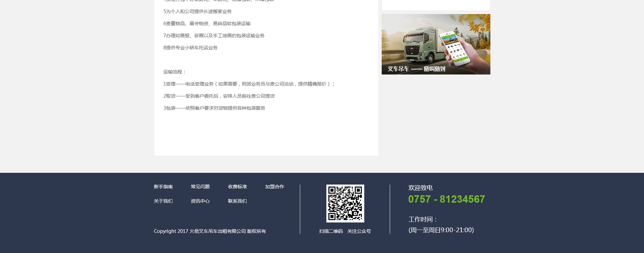644x253 pixels.
Task: Click the 欢迎致电 heading
Action: pyautogui.click(x=420, y=188)
